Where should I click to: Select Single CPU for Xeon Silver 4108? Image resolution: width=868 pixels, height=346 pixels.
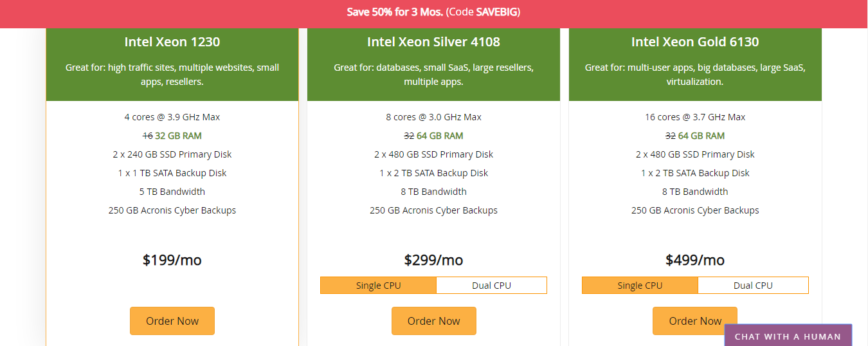click(x=378, y=286)
